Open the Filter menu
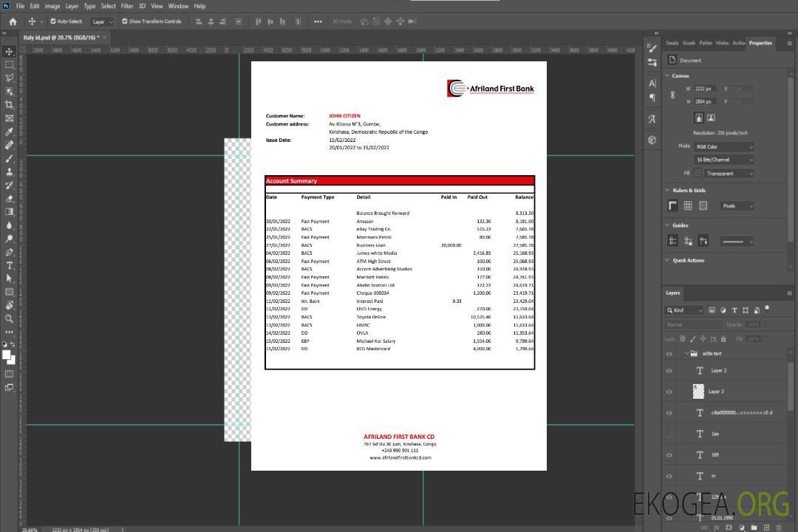 127,6
